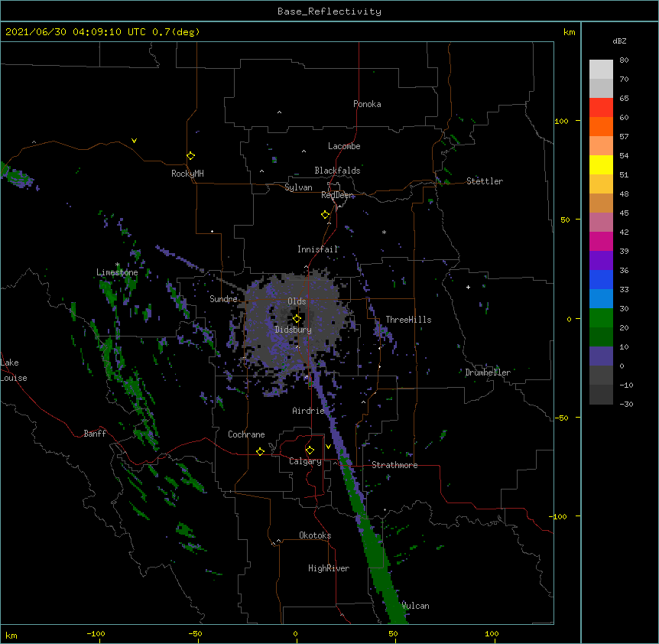Click the Sylvan label
Screen dimensions: 659x644
coord(298,187)
